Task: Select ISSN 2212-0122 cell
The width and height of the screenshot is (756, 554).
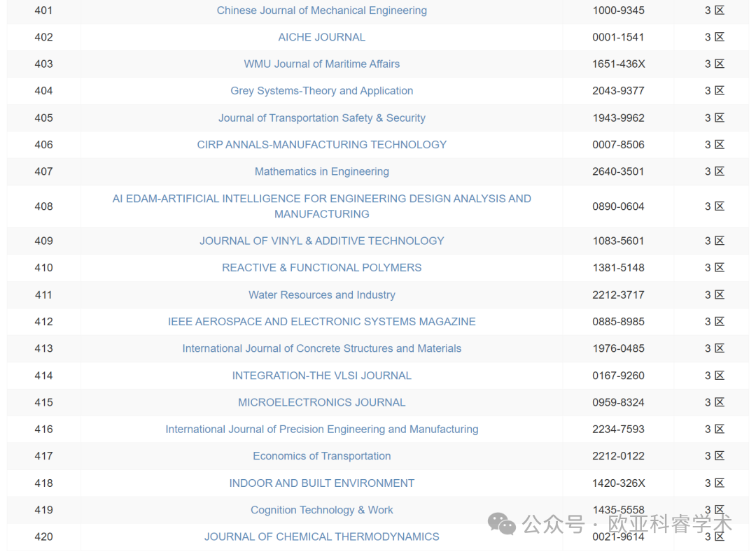Action: pos(618,456)
